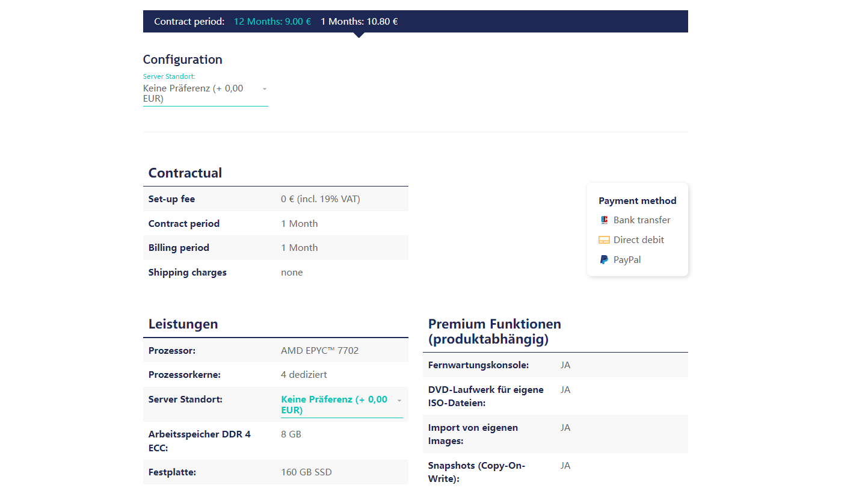Click the Premium Funktionen (produktabhängig) heading
This screenshot has height=503, width=868.
click(x=494, y=332)
